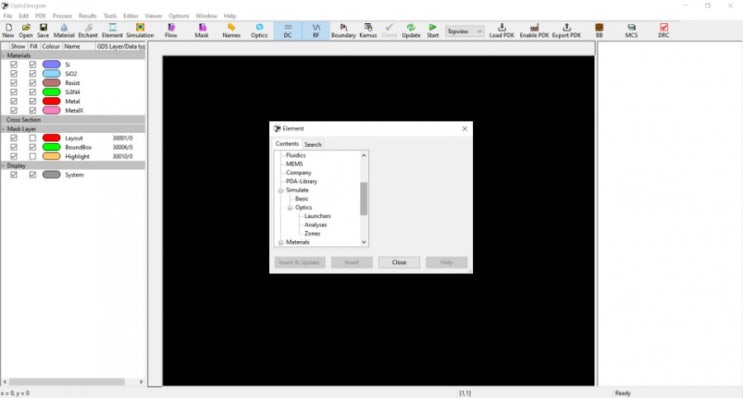Click the Element tree vertical scrollbar thumb
This screenshot has height=398, width=743.
[363, 199]
